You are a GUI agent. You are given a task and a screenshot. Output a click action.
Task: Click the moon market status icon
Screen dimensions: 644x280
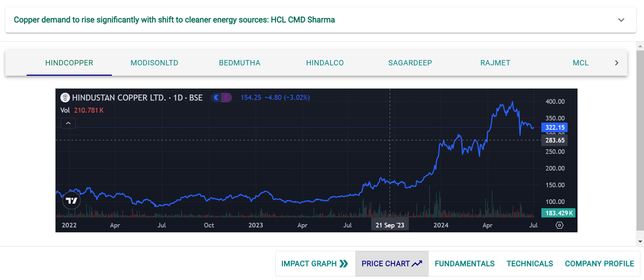pyautogui.click(x=216, y=97)
